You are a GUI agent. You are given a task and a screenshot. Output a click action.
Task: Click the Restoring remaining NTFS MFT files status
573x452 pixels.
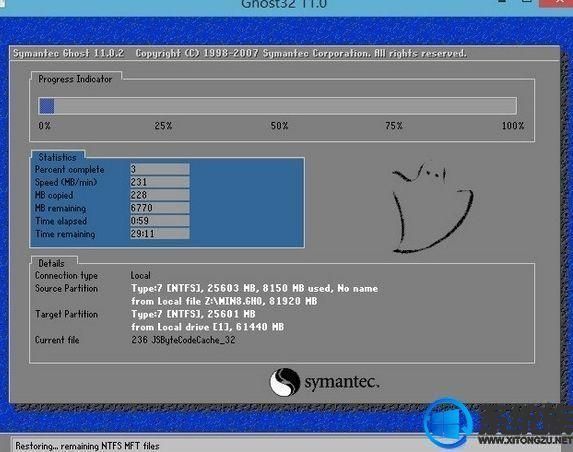(x=87, y=446)
